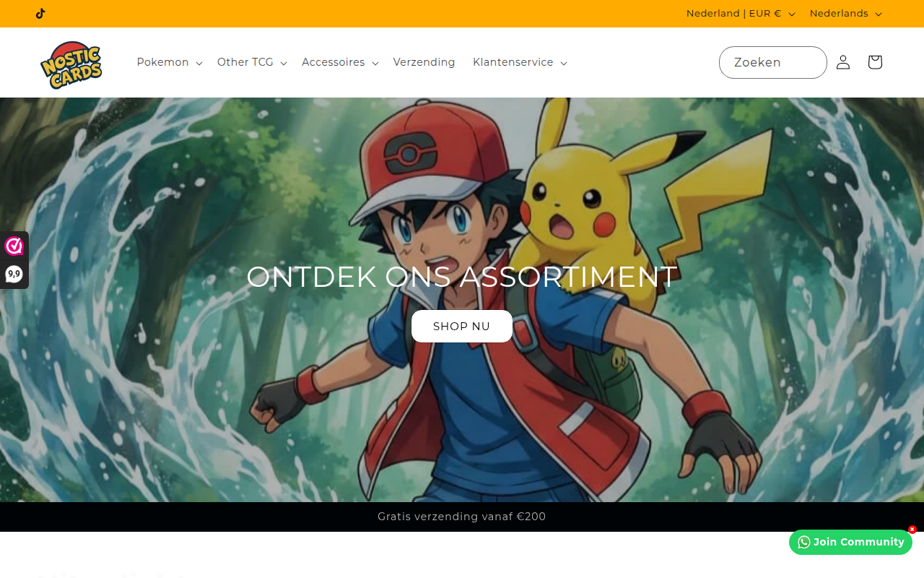Open the shopping cart icon
The height and width of the screenshot is (578, 924).
point(875,62)
